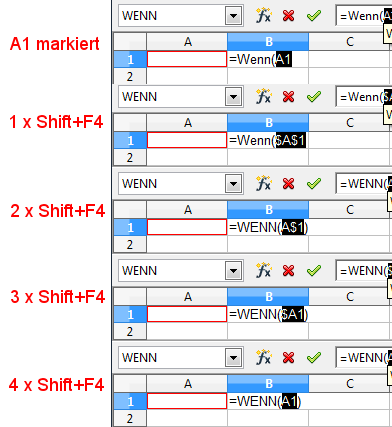Accept the =WENN(A$1) formula with green check

point(314,184)
